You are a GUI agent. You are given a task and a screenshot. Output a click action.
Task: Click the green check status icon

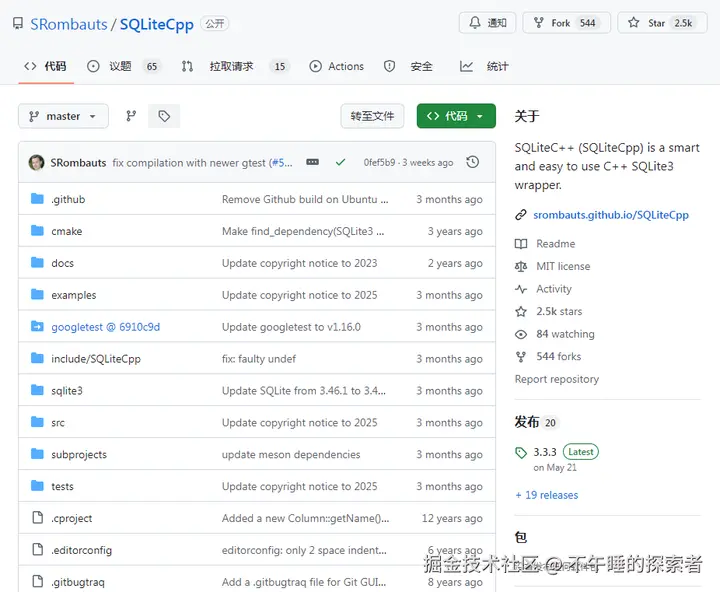pos(340,162)
